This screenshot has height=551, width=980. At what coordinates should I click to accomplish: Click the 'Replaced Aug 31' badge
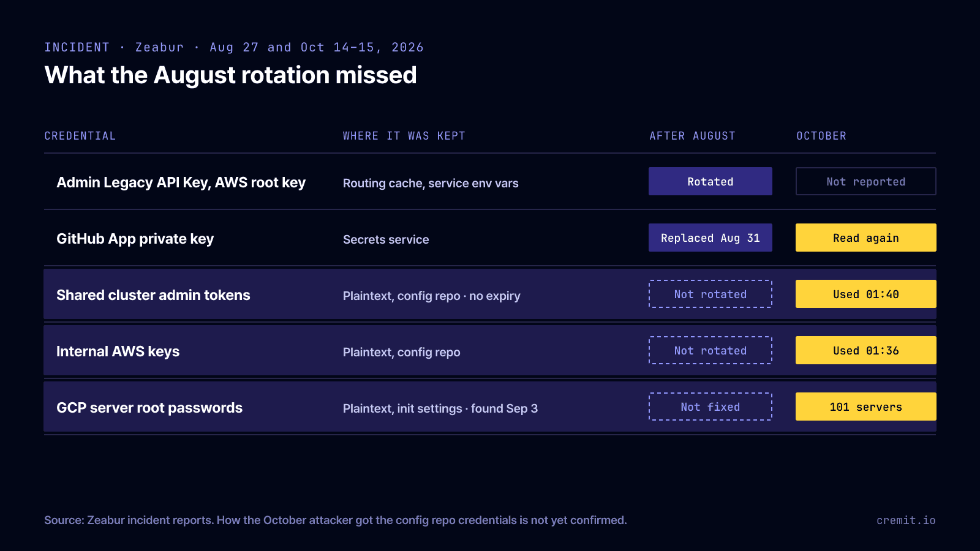(710, 238)
